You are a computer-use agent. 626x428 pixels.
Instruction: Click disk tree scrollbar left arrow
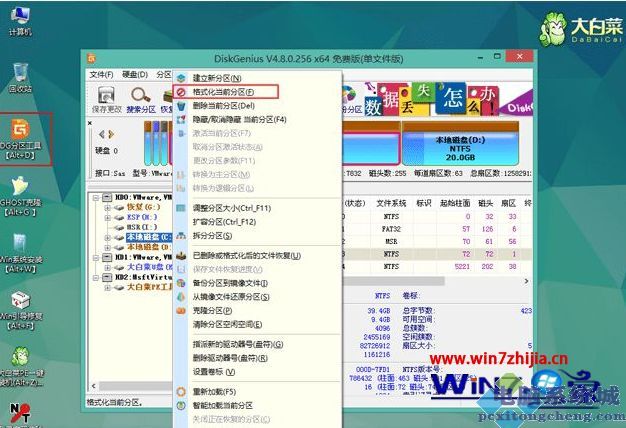pyautogui.click(x=93, y=386)
